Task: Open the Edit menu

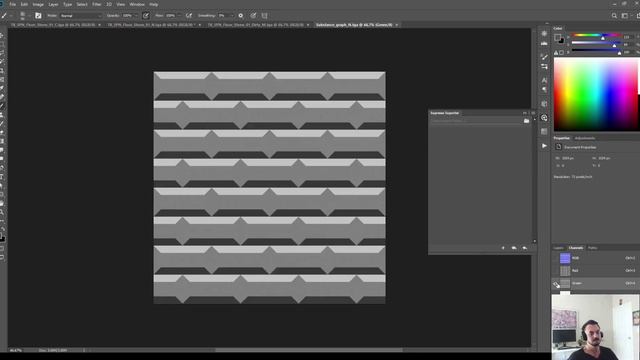Action: [x=24, y=4]
